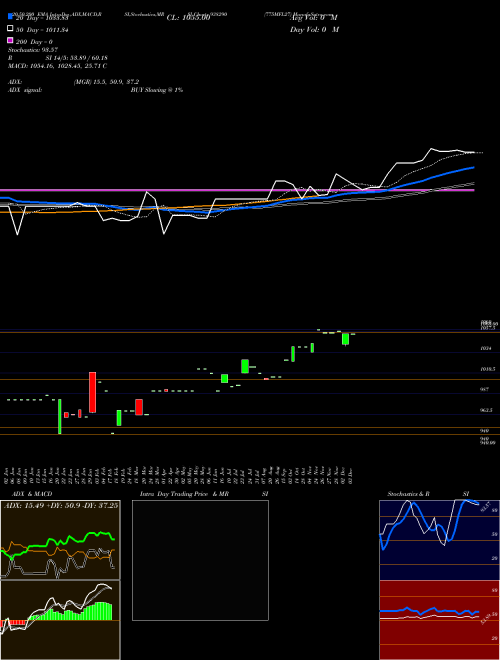500x660 pixels.
Task: Click the '962.5' price axis label
Action: tap(486, 410)
